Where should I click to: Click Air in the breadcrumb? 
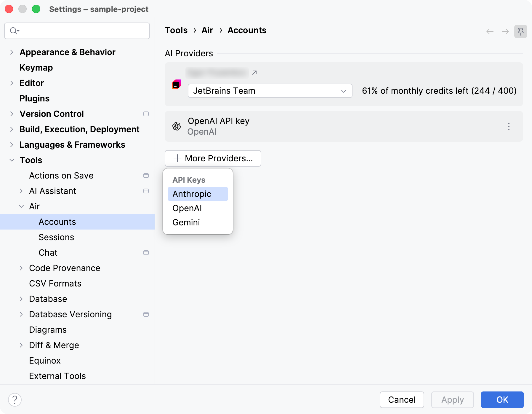(x=207, y=30)
